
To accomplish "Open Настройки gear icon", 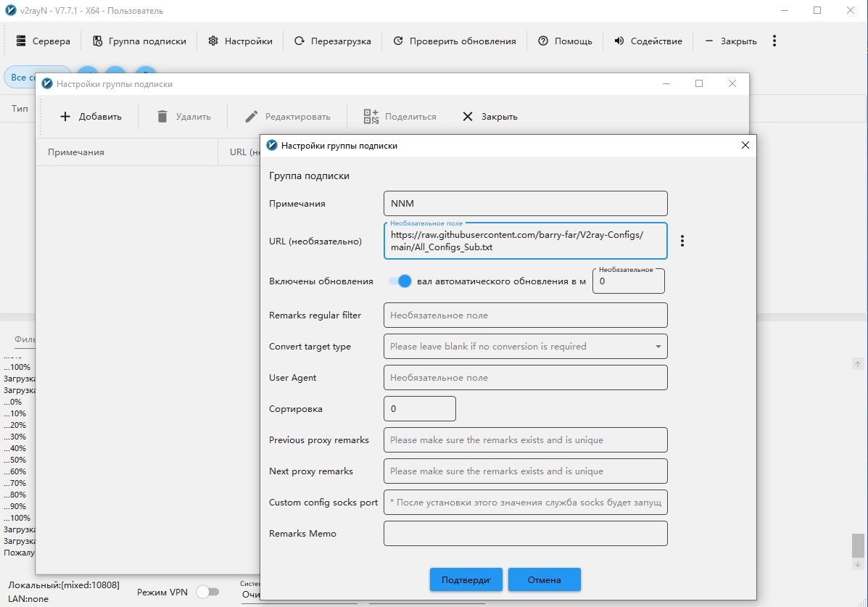I will click(213, 41).
